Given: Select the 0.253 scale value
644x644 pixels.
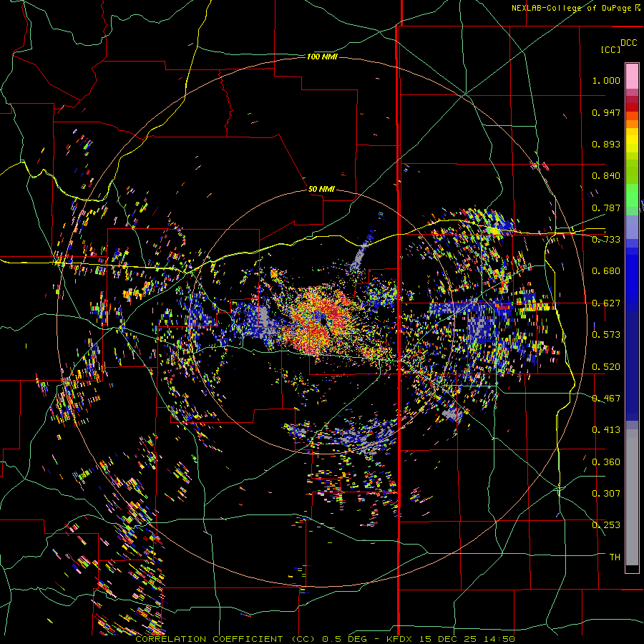Looking at the screenshot, I should pos(606,525).
